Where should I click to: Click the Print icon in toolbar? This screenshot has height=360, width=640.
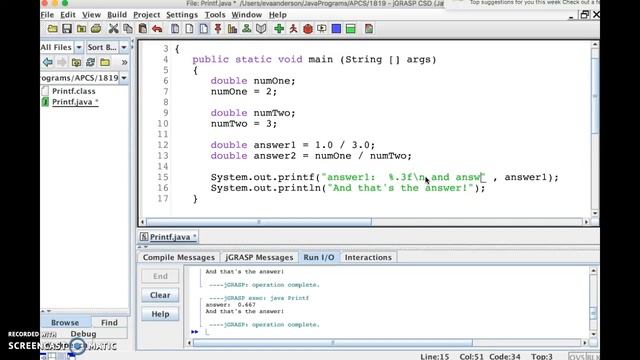[x=96, y=29]
